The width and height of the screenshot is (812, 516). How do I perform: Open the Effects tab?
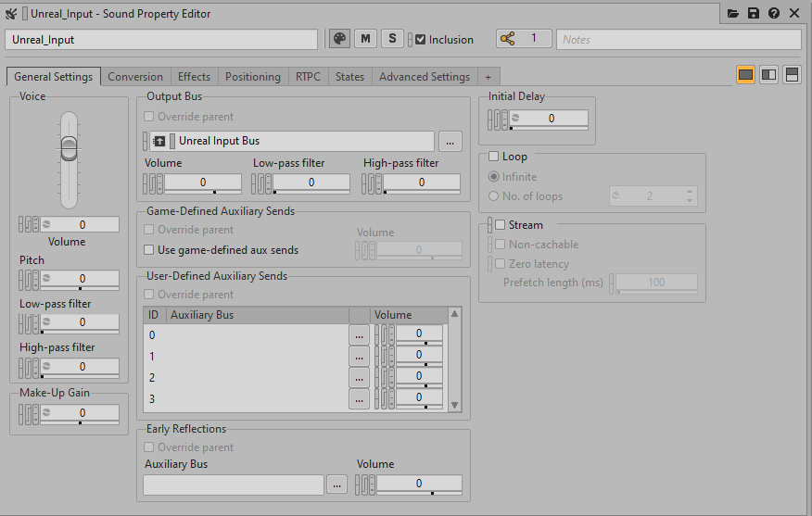(194, 77)
